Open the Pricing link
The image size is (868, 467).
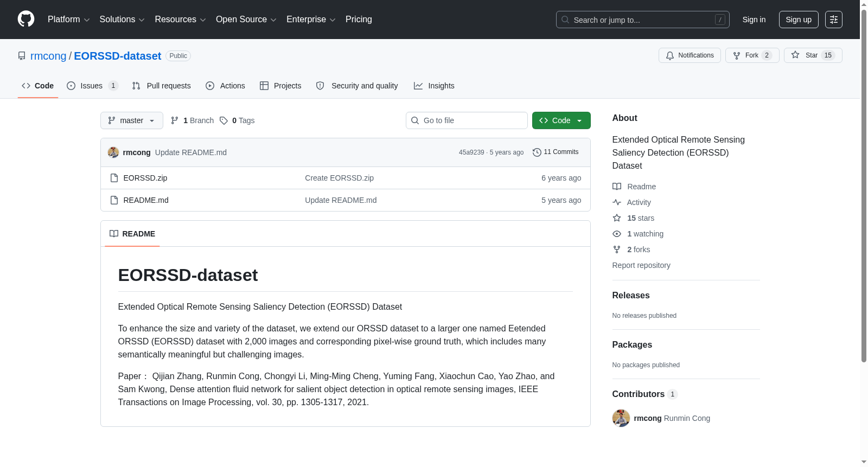359,20
